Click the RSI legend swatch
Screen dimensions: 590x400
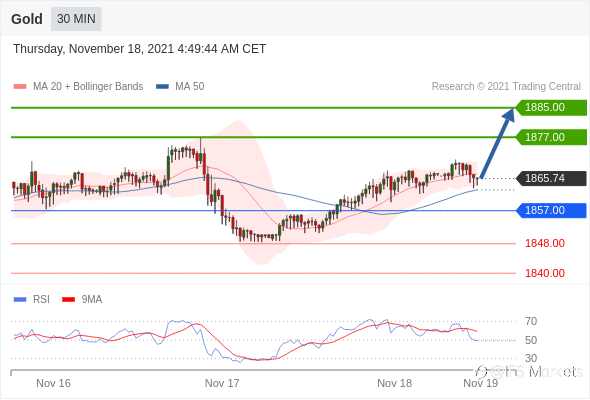coord(20,300)
